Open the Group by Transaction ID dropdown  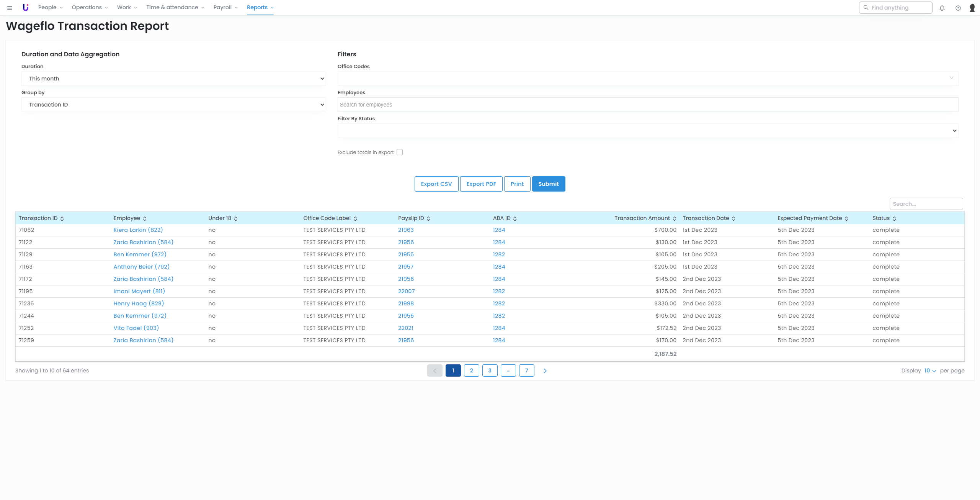(173, 105)
